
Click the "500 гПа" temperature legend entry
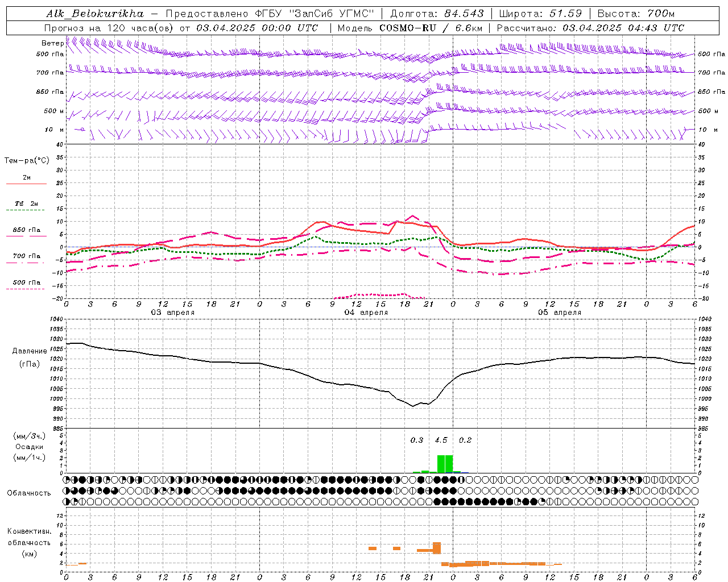pos(26,282)
